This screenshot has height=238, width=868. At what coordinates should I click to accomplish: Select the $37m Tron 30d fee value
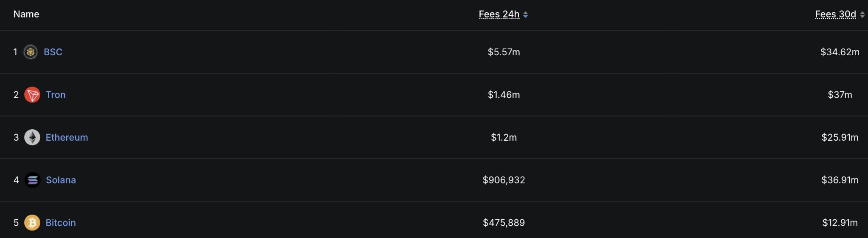(x=840, y=95)
